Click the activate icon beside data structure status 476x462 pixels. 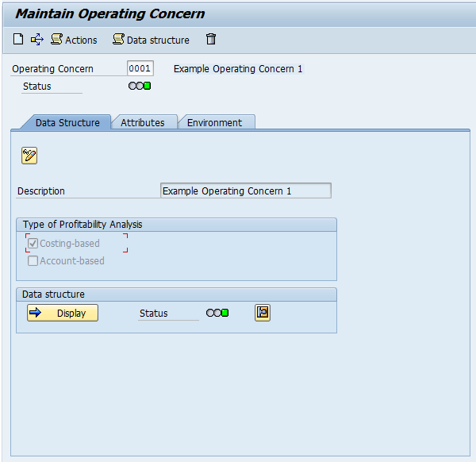point(263,313)
